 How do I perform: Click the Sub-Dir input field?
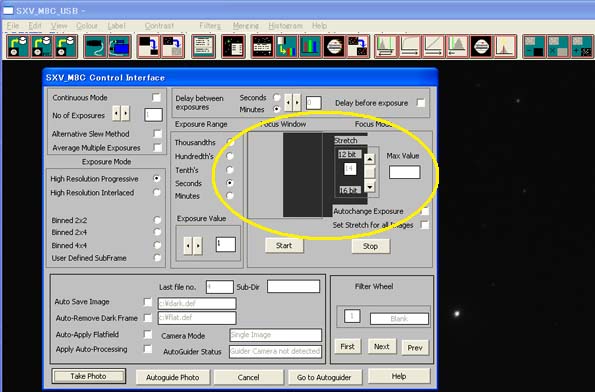pos(293,287)
